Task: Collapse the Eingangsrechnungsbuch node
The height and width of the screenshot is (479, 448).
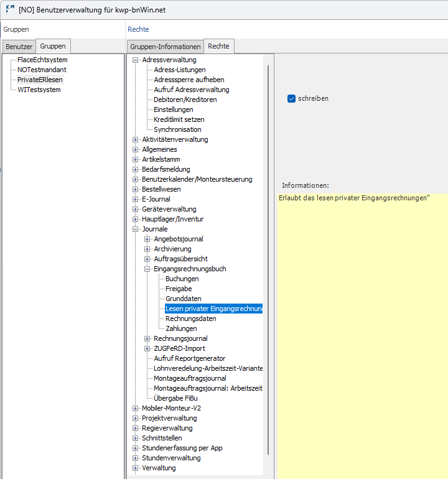Action: [x=147, y=269]
